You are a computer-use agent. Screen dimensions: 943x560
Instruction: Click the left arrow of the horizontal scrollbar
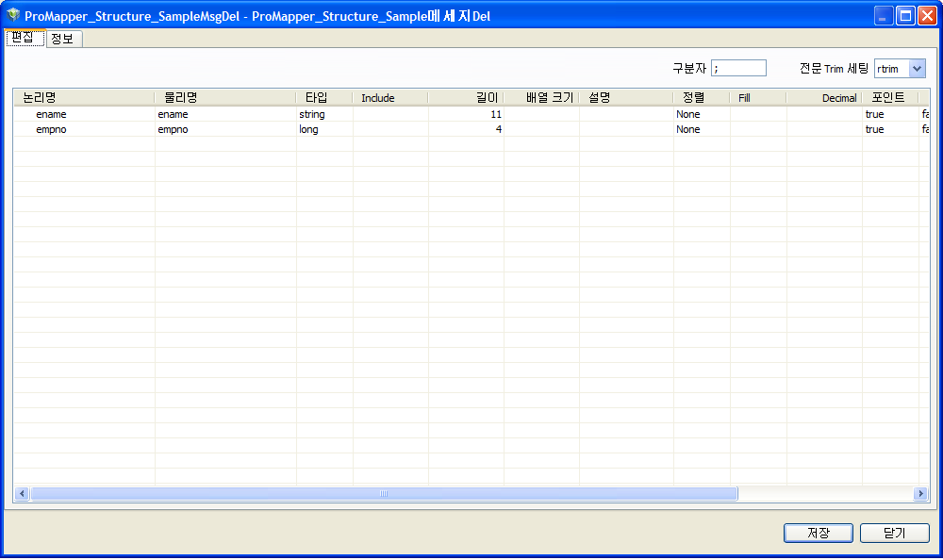pyautogui.click(x=22, y=493)
